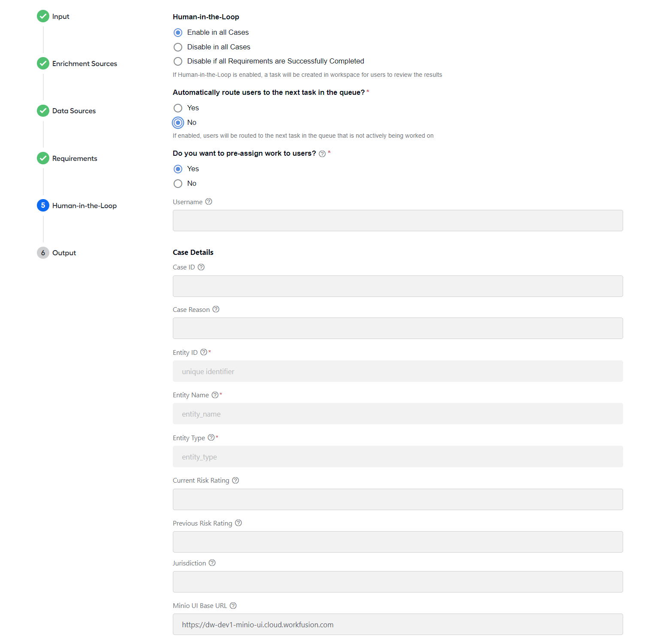Click help icon next to Username label
This screenshot has height=644, width=648.
[208, 202]
